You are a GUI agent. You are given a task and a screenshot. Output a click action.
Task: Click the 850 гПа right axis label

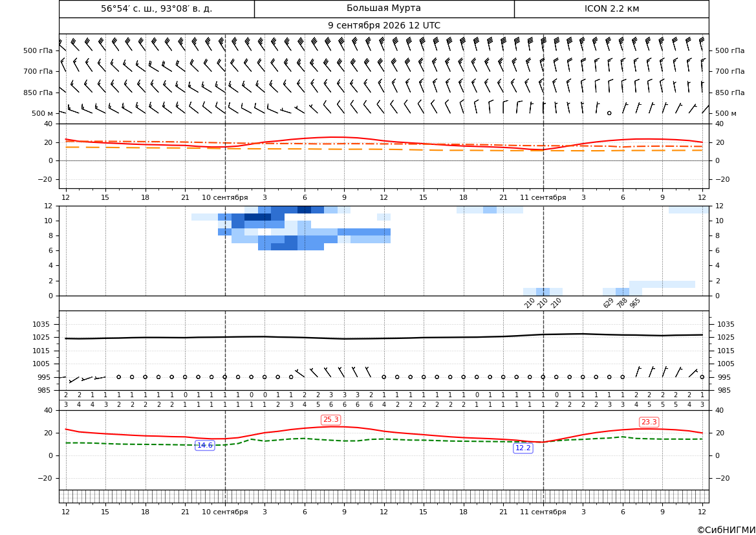pos(729,93)
